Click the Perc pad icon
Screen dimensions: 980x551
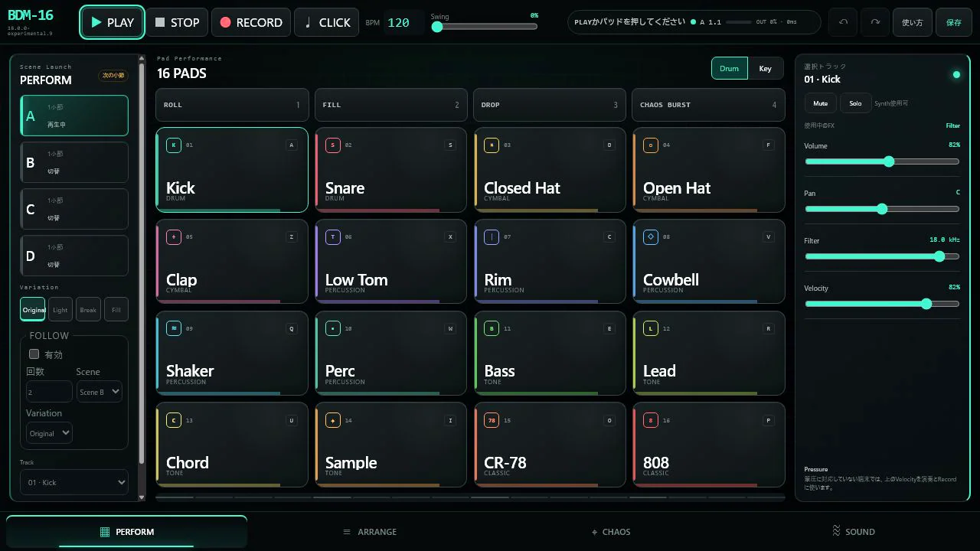tap(332, 328)
